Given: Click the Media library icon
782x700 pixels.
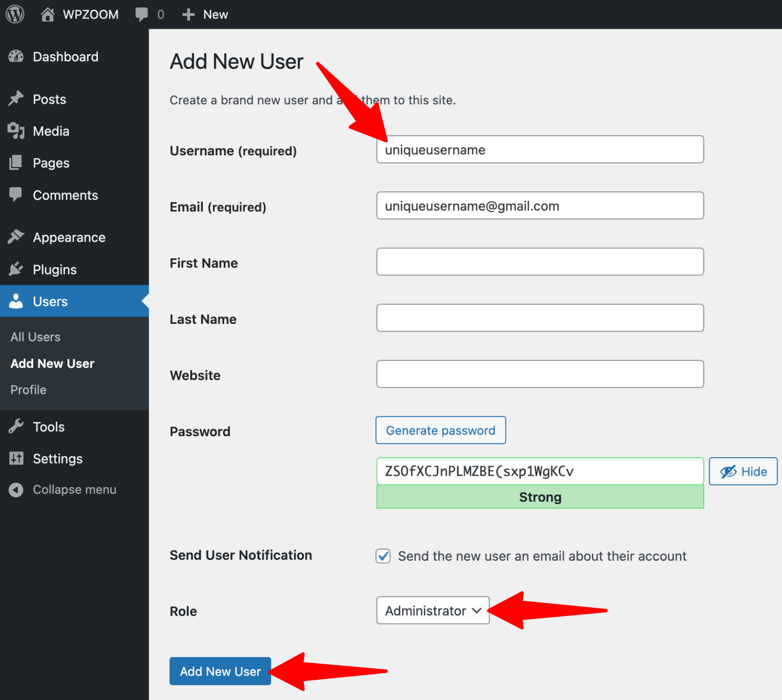Looking at the screenshot, I should pyautogui.click(x=16, y=131).
